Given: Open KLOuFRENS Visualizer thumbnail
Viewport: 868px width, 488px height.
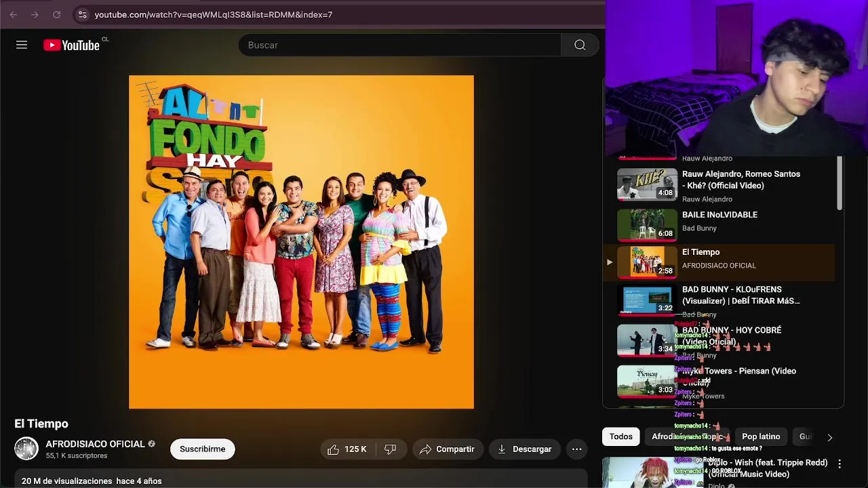Looking at the screenshot, I should (x=647, y=300).
